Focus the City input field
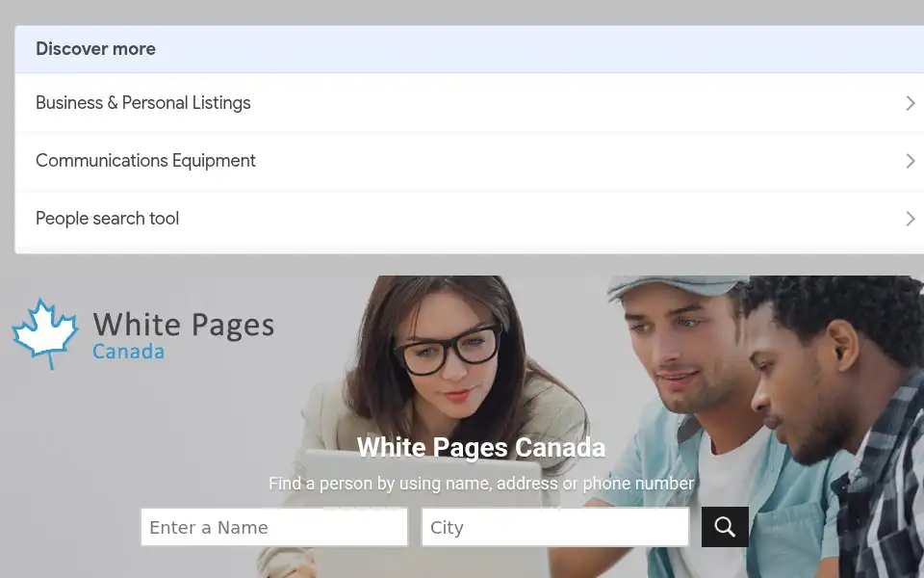The height and width of the screenshot is (578, 924). coord(555,527)
